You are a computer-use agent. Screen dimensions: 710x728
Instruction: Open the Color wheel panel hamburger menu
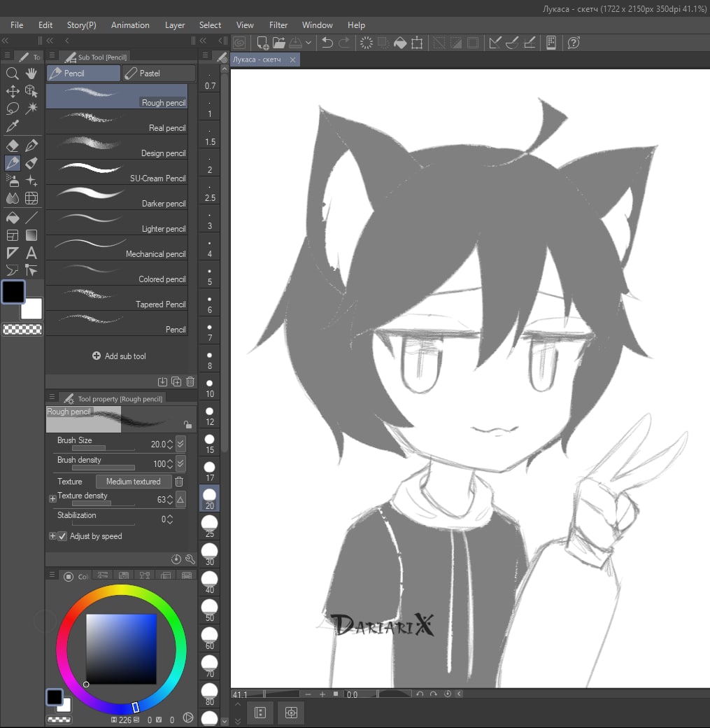point(52,575)
